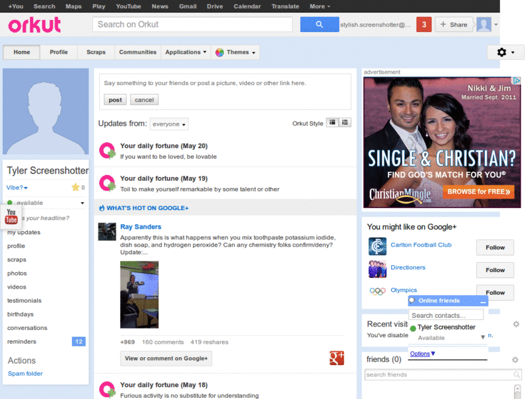Open the Communities tab

click(x=138, y=53)
